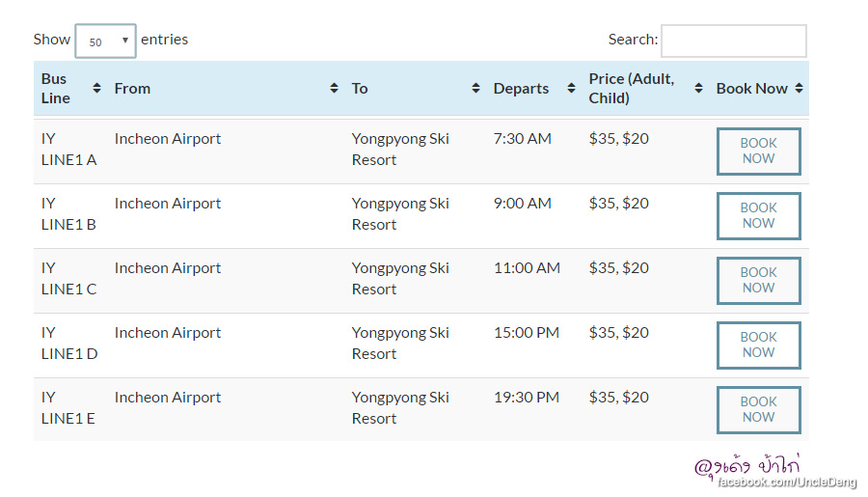Book the 15:00 PM IY LINE1 D bus
The width and height of the screenshot is (868, 497).
click(x=758, y=345)
